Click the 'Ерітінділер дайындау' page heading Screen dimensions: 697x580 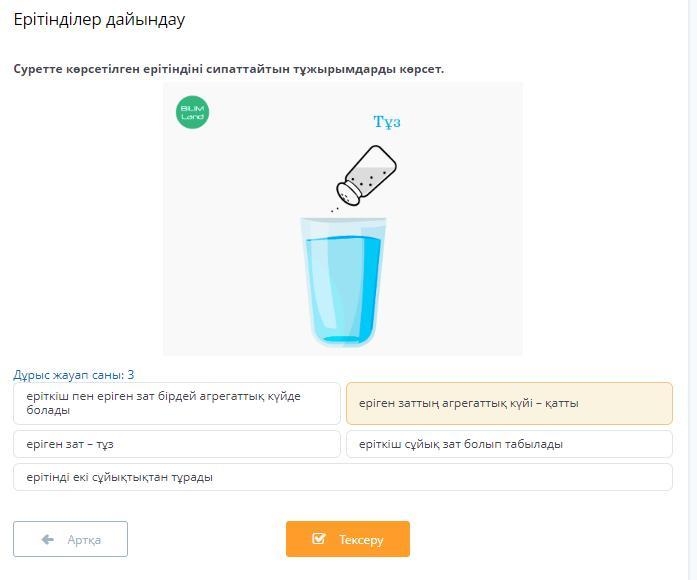click(x=99, y=20)
